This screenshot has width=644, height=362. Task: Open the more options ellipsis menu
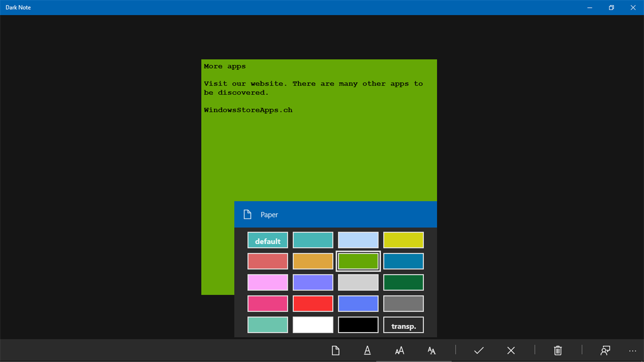click(633, 350)
